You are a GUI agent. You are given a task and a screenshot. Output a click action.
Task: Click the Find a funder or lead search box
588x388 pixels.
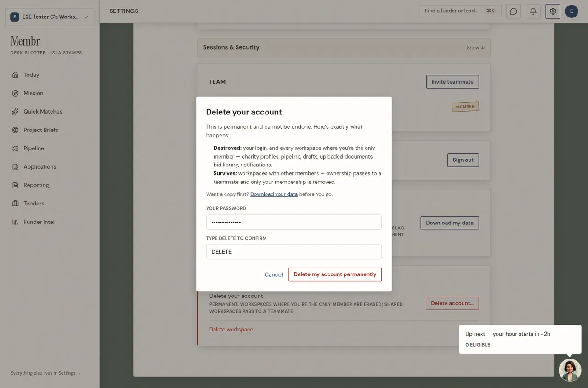(461, 11)
